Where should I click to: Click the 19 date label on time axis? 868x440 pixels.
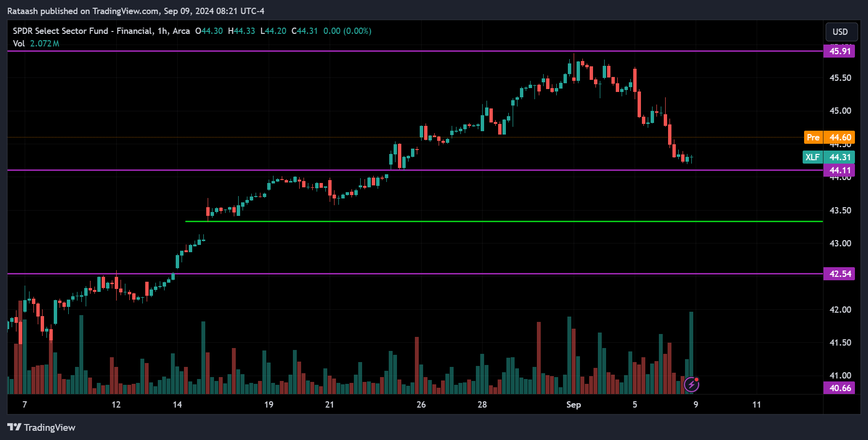[269, 405]
